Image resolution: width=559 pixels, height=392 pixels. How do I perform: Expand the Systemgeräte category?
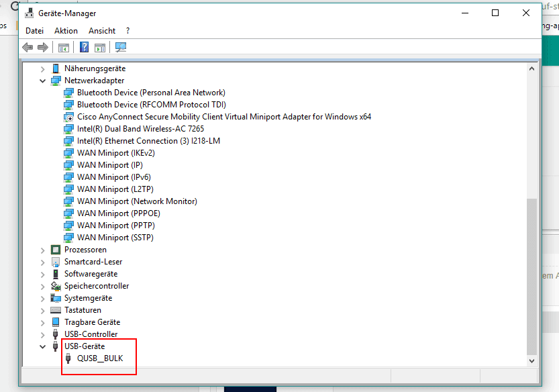(43, 299)
